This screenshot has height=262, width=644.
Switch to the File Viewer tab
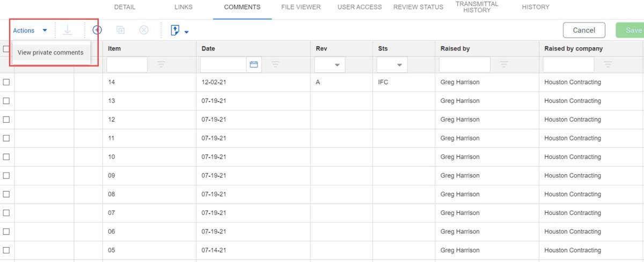[x=301, y=8]
